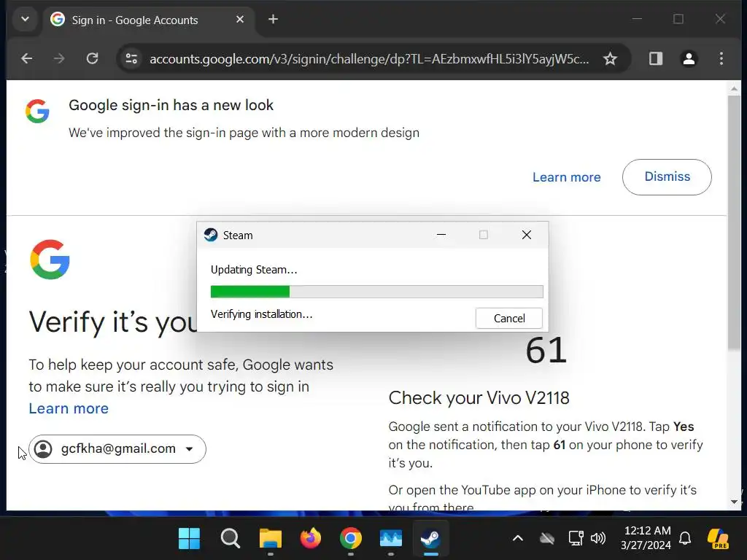Open the volume control tray icon
The height and width of the screenshot is (560, 747).
tap(598, 539)
